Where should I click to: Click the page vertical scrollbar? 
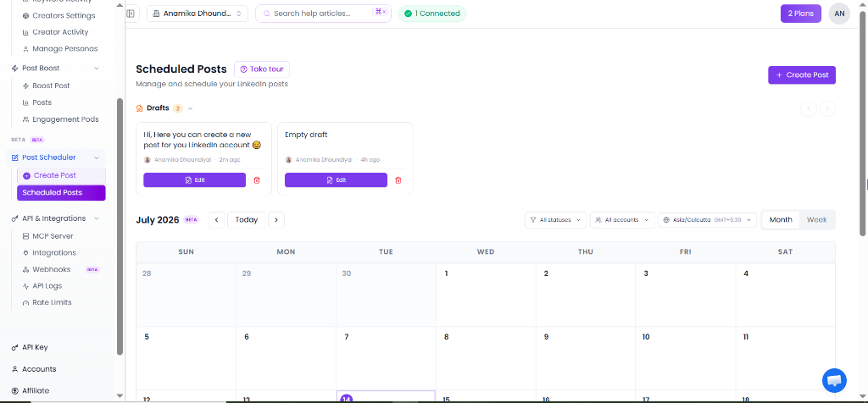(x=863, y=124)
